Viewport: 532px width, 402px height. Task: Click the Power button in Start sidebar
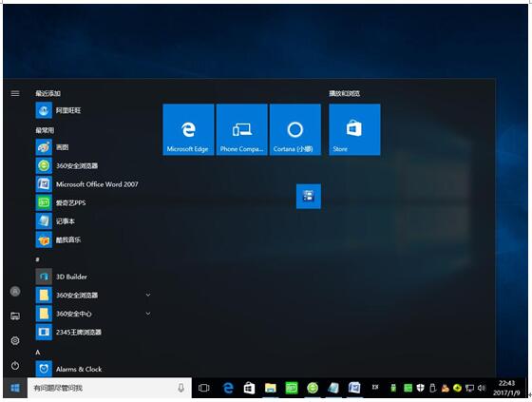15,366
